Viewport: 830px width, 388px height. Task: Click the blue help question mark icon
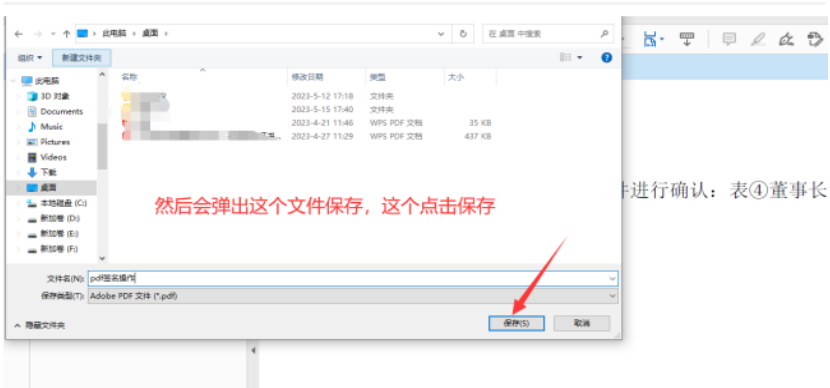coord(607,58)
